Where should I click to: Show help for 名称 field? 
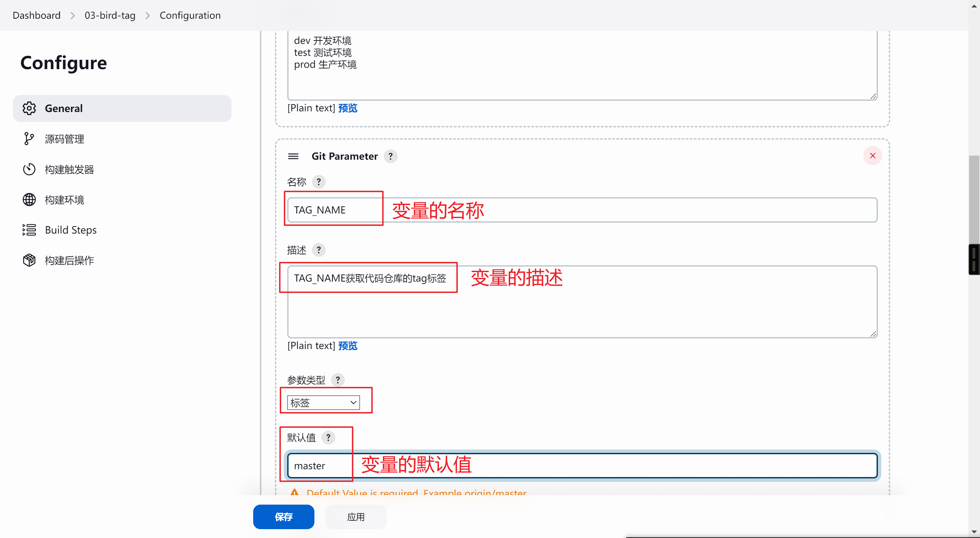319,181
